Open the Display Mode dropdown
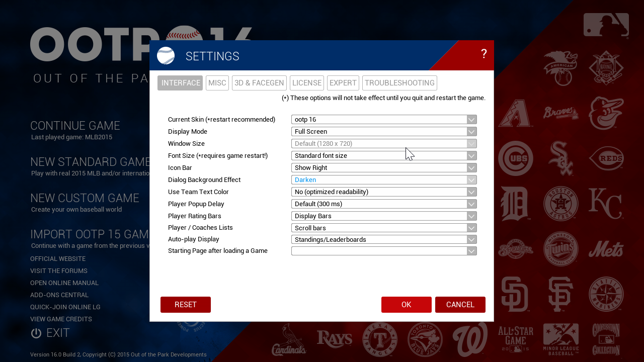Image resolution: width=644 pixels, height=362 pixels. (x=384, y=132)
